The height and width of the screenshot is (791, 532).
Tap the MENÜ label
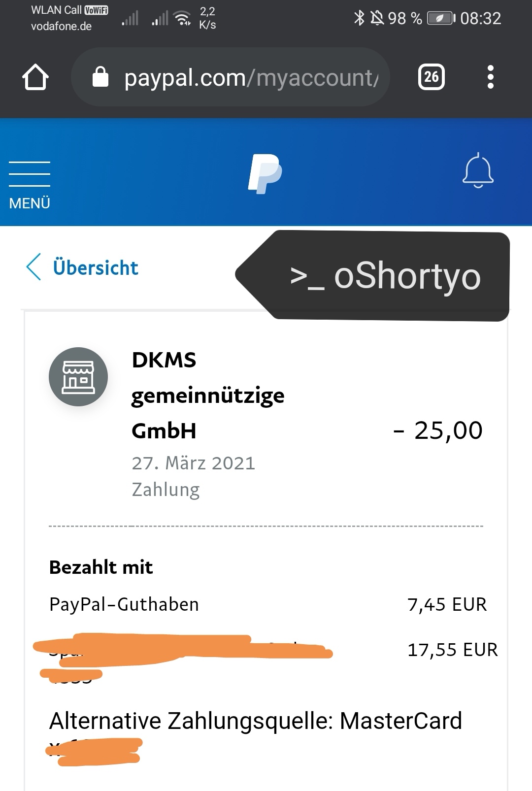30,203
